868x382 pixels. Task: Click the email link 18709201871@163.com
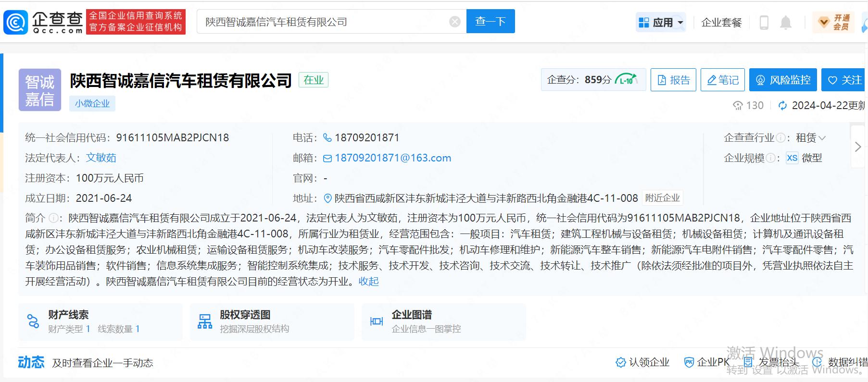[393, 158]
